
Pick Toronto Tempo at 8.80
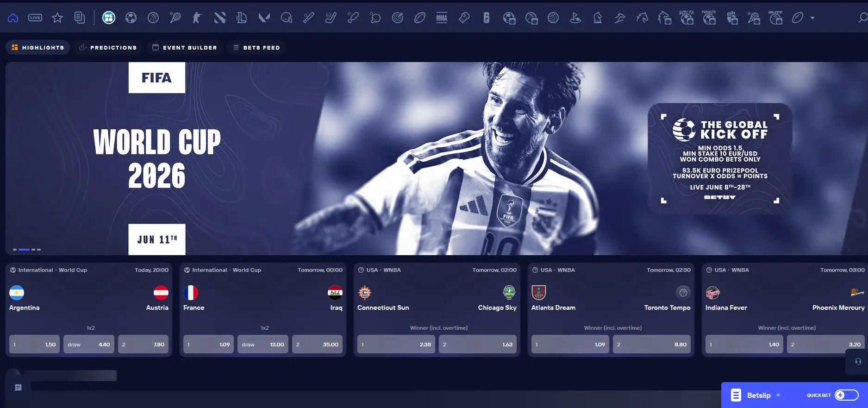652,345
